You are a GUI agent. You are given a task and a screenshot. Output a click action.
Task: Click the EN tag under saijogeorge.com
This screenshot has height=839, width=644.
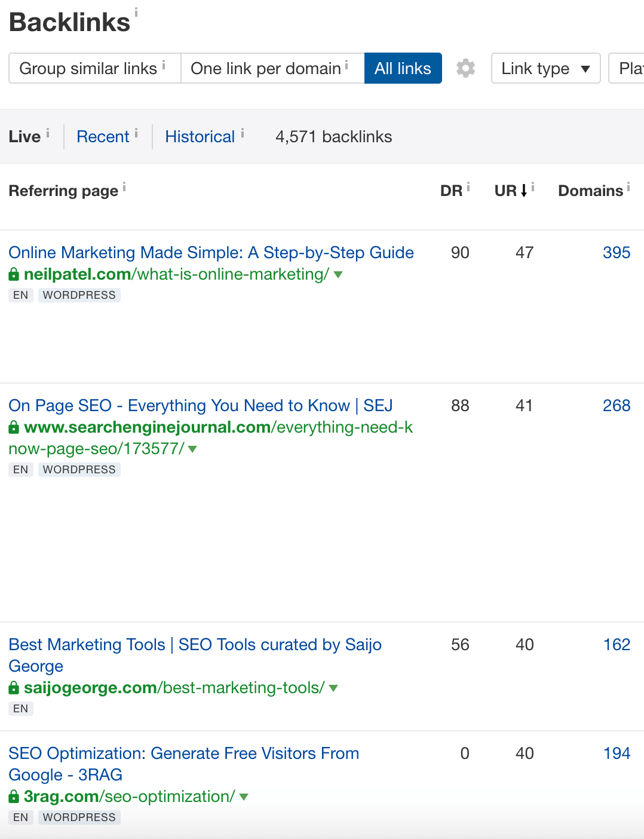point(21,709)
